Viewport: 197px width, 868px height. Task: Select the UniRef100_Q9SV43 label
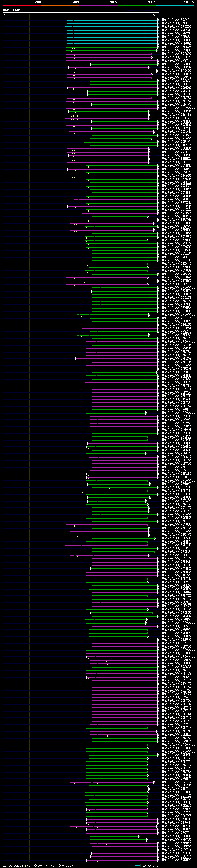pyautogui.click(x=177, y=60)
